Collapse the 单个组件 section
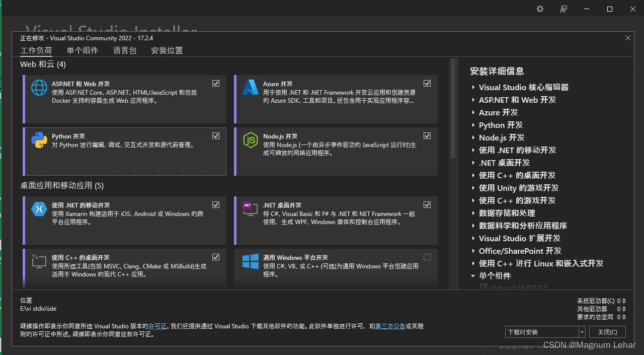Viewport: 644px width, 355px height. coord(473,276)
